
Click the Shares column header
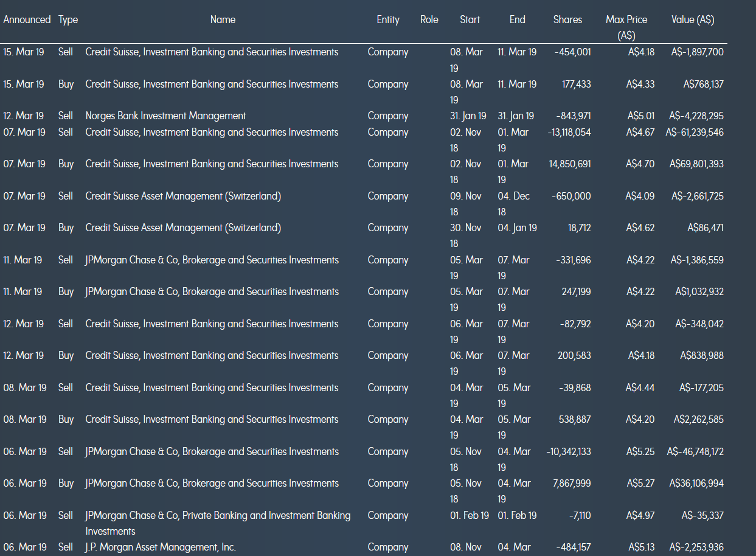pos(567,19)
